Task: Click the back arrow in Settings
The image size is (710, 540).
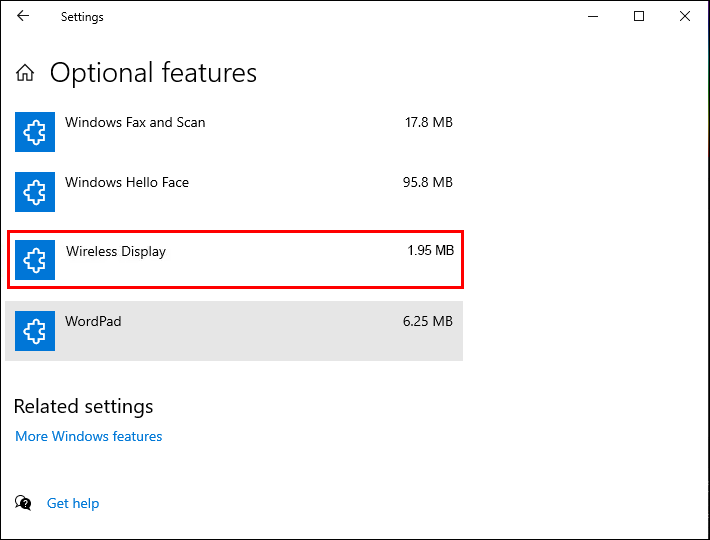Action: click(23, 16)
